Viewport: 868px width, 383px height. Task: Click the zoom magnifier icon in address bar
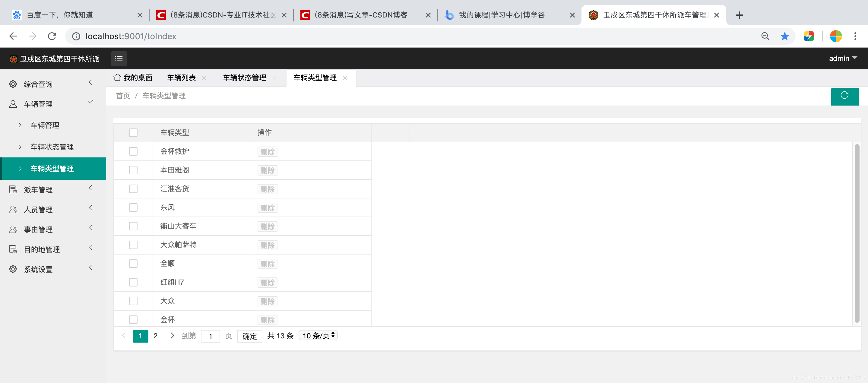(765, 36)
